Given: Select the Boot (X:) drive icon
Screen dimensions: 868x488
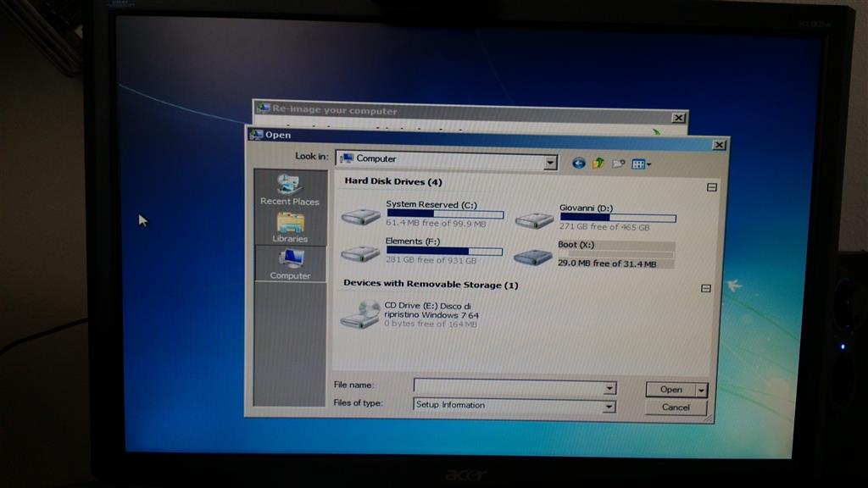Looking at the screenshot, I should click(532, 257).
